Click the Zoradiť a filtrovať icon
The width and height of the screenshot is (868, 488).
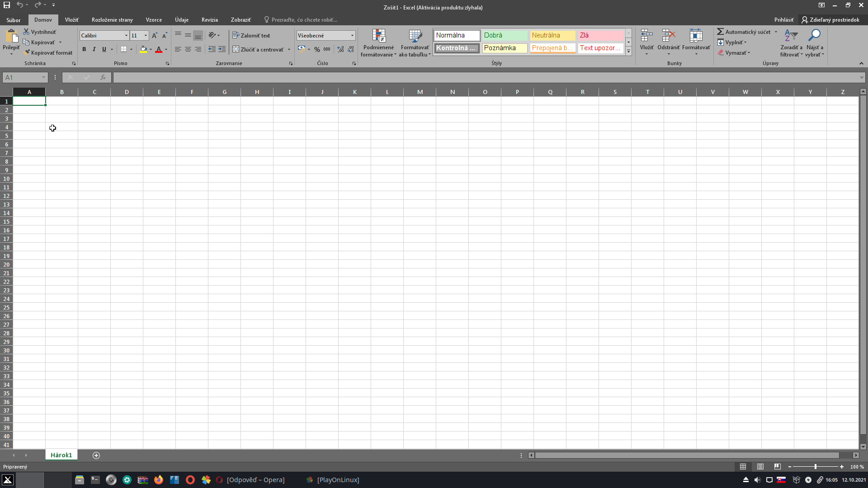tap(791, 36)
